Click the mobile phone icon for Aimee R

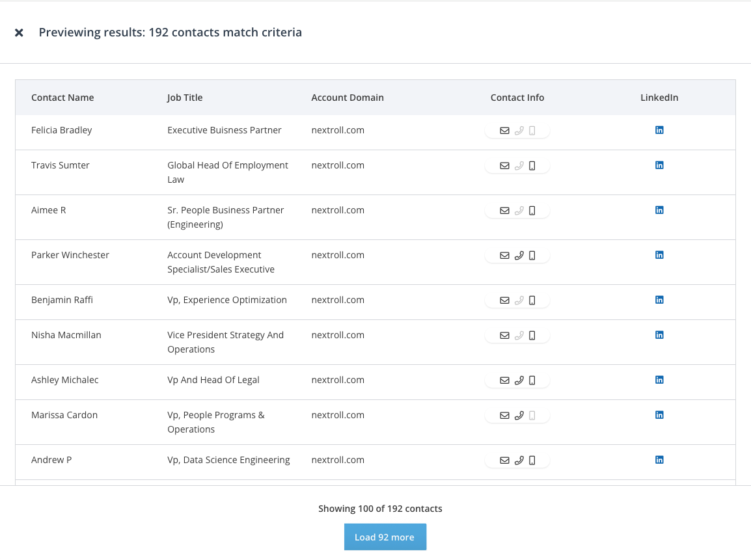(532, 211)
